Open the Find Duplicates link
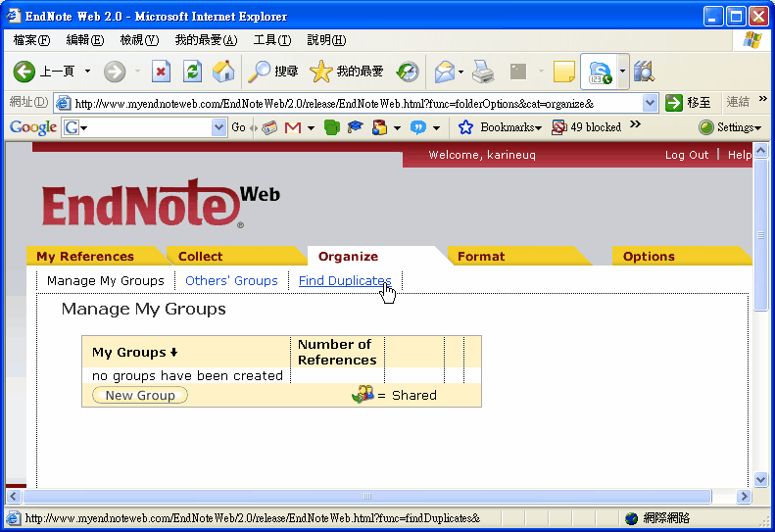 (x=345, y=281)
